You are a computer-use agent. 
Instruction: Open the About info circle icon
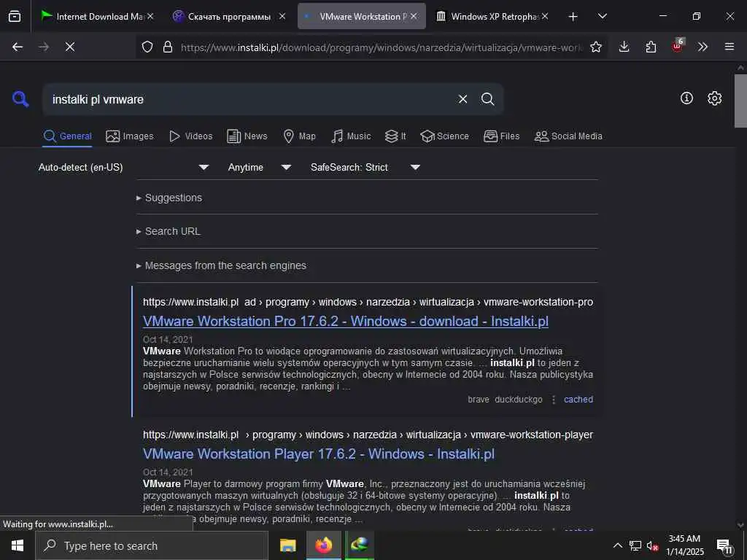(x=686, y=98)
